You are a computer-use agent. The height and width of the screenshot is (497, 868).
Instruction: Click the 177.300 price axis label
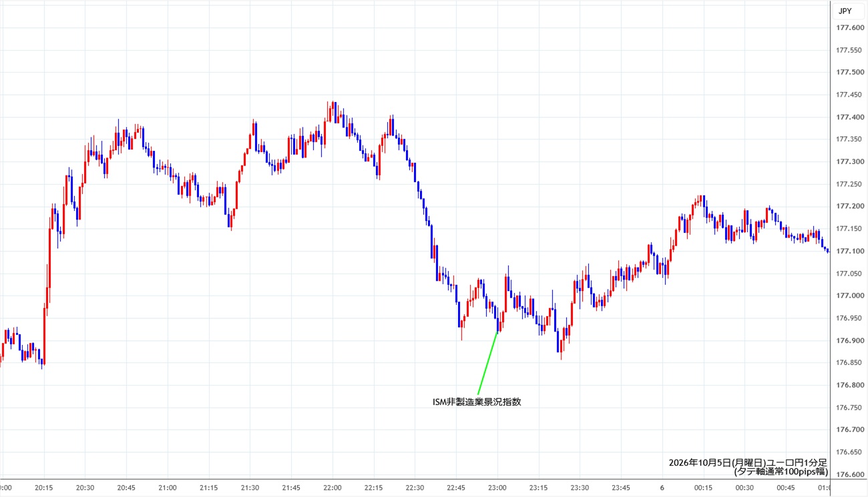click(x=851, y=161)
